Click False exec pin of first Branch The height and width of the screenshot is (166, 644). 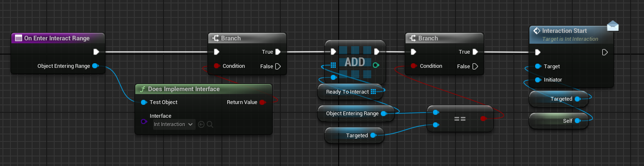pyautogui.click(x=278, y=66)
